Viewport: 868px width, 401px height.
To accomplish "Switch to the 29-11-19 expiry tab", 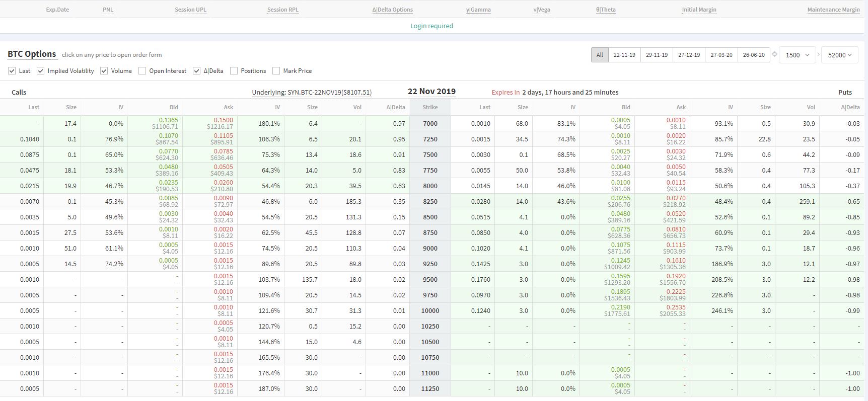I will 657,55.
